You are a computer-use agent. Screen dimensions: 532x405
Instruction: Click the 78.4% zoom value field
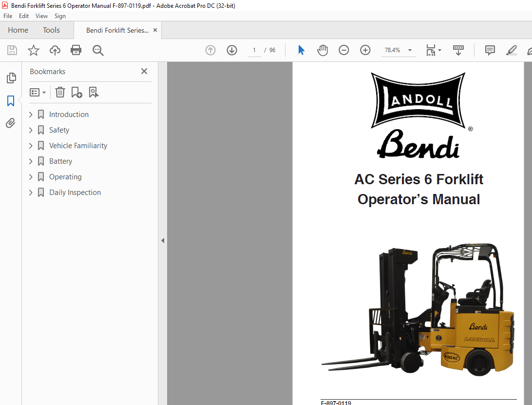(393, 50)
